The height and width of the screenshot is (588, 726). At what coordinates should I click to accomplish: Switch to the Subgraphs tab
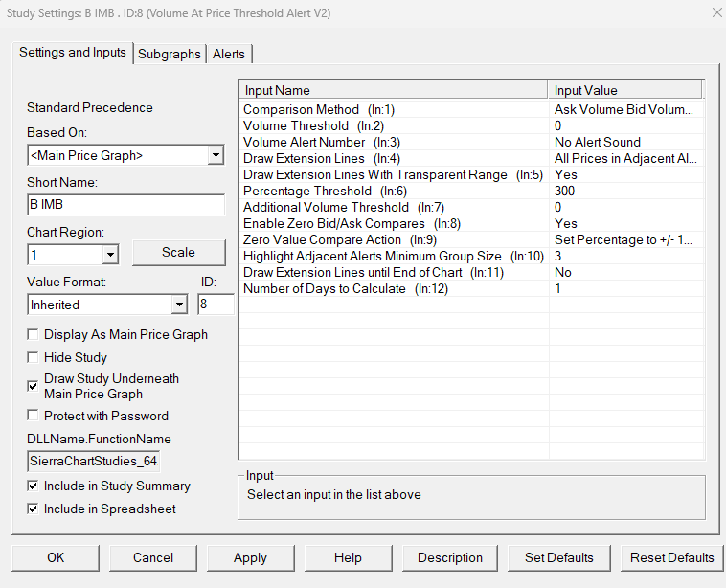169,54
